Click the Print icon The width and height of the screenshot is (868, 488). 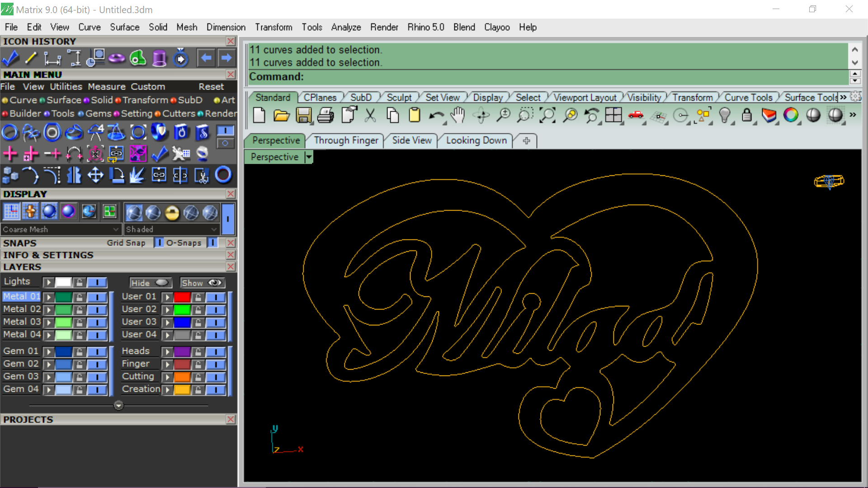(325, 116)
